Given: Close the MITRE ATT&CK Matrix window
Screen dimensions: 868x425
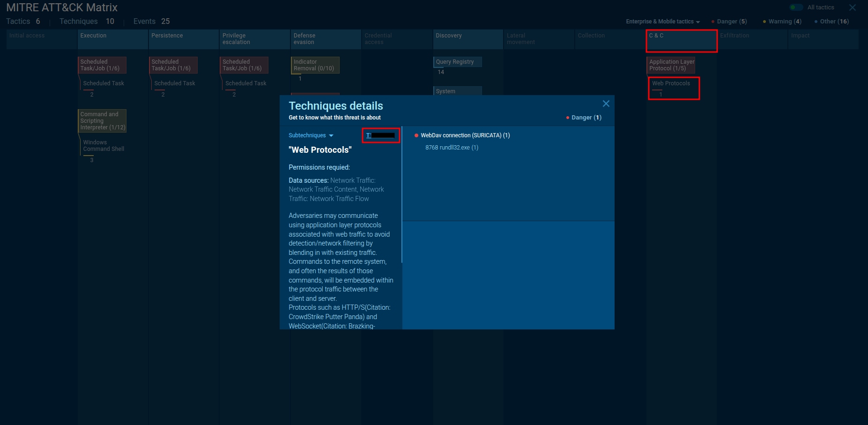Looking at the screenshot, I should tap(852, 7).
